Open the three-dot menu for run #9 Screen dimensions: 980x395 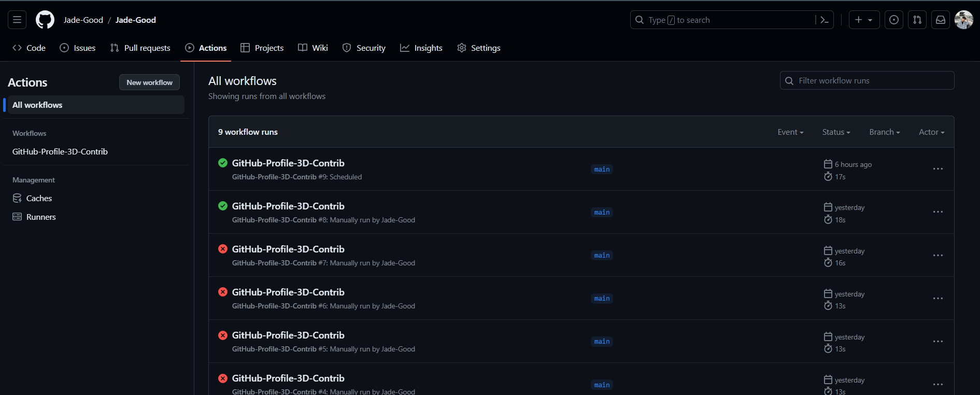coord(938,169)
